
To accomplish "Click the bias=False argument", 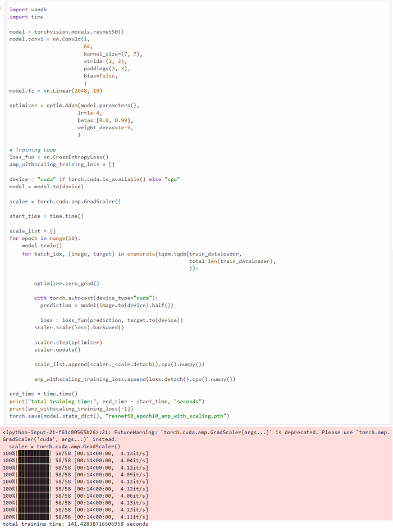I will 100,76.
